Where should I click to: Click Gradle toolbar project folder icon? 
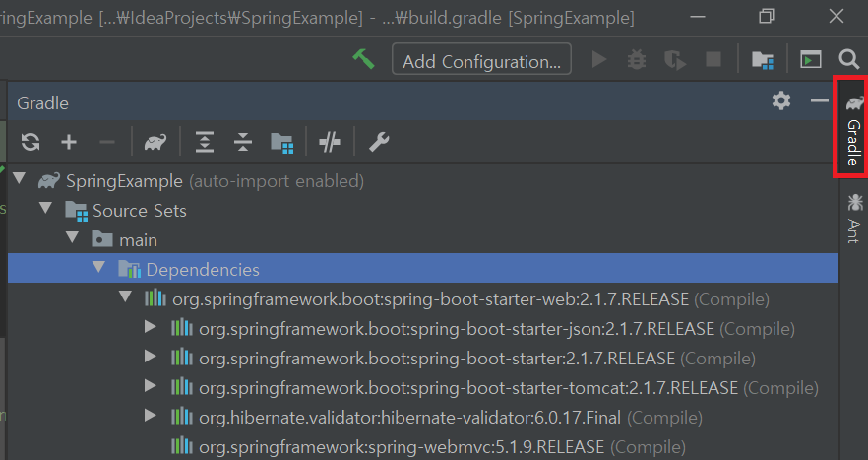click(x=281, y=143)
